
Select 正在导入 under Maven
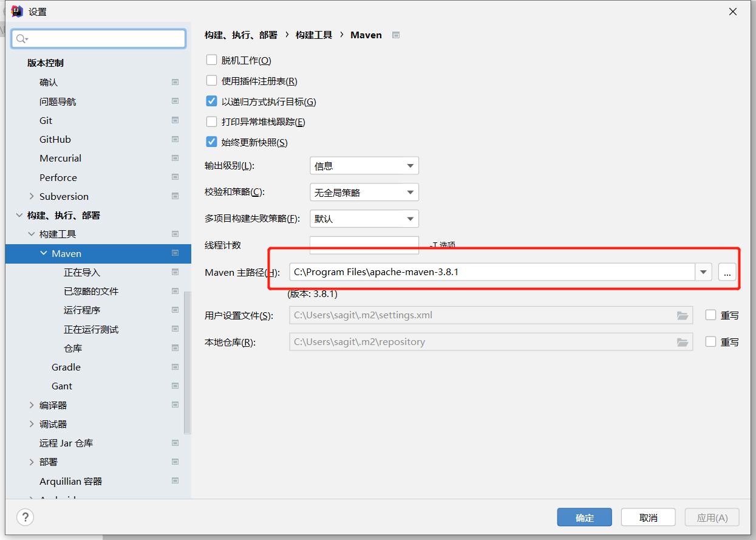(x=82, y=272)
